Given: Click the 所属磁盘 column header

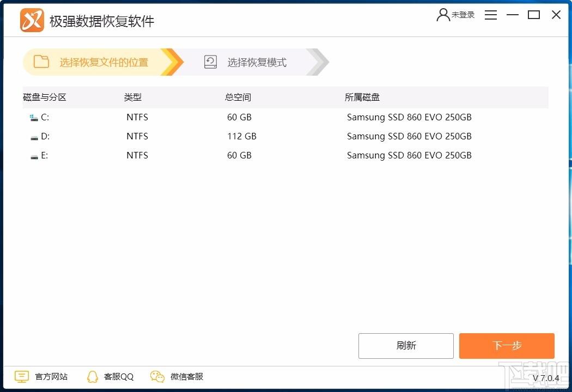Looking at the screenshot, I should (362, 97).
